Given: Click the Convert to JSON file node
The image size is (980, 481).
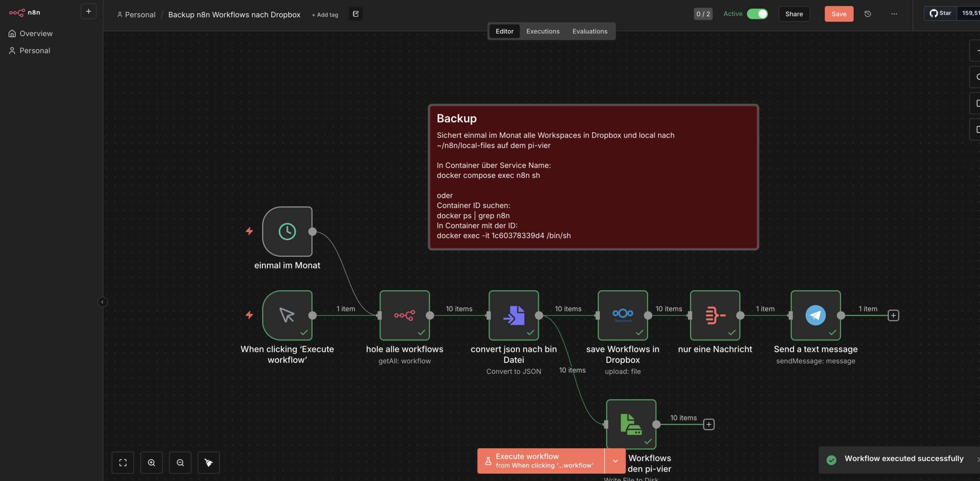Looking at the screenshot, I should tap(513, 315).
